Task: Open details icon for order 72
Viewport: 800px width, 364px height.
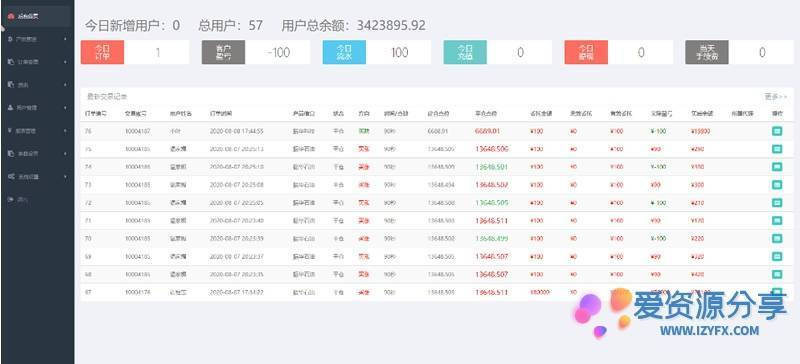Action: [x=777, y=203]
